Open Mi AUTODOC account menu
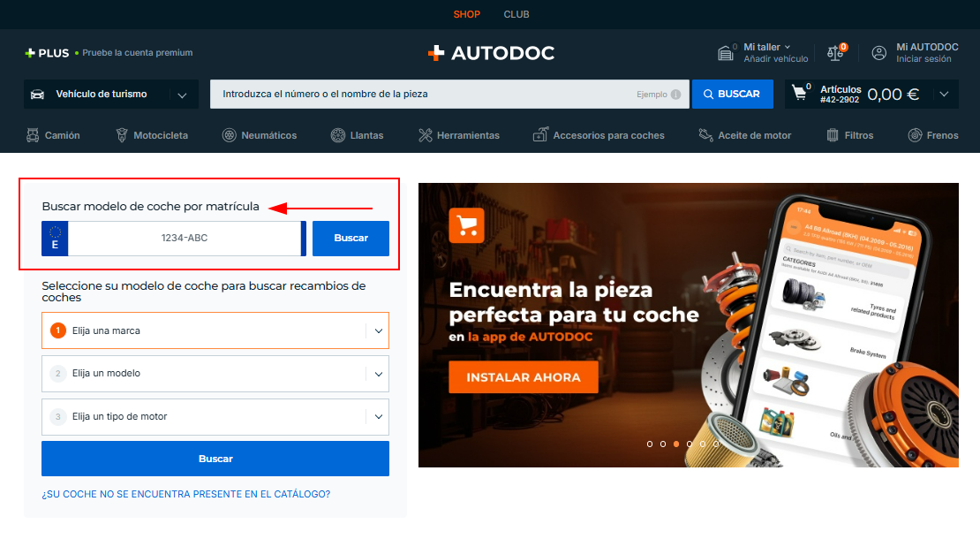The height and width of the screenshot is (539, 980). [927, 47]
